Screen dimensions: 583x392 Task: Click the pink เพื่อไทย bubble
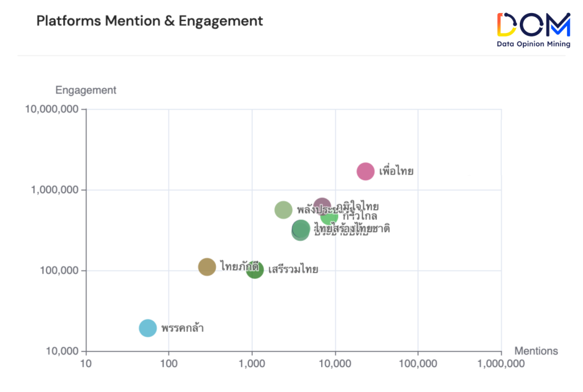366,171
